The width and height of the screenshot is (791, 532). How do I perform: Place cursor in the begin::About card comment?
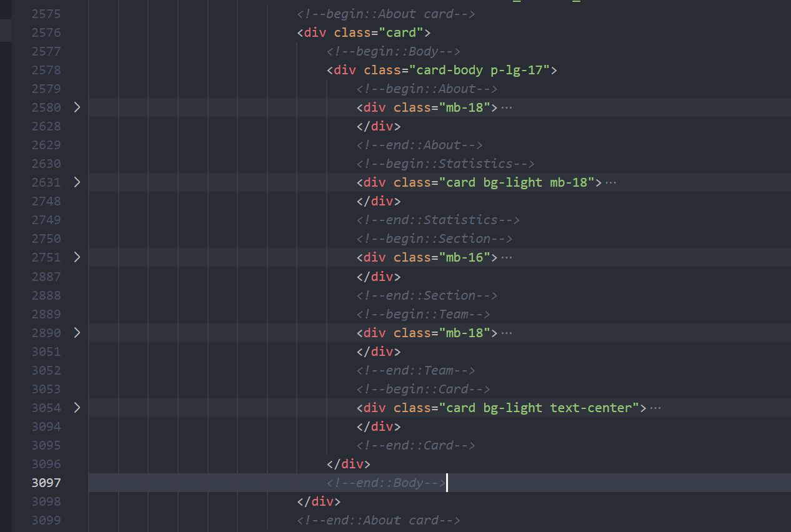click(386, 14)
